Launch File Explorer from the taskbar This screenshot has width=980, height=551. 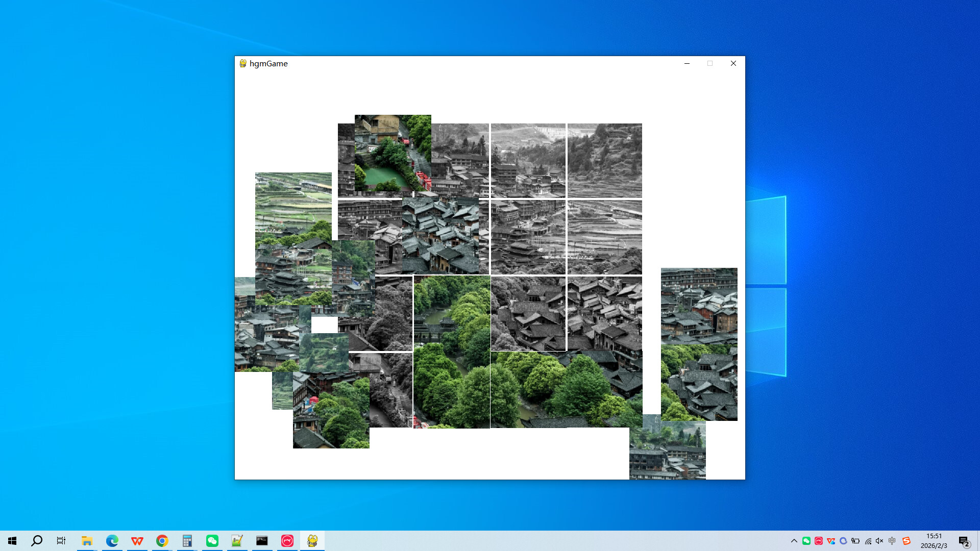(x=87, y=540)
